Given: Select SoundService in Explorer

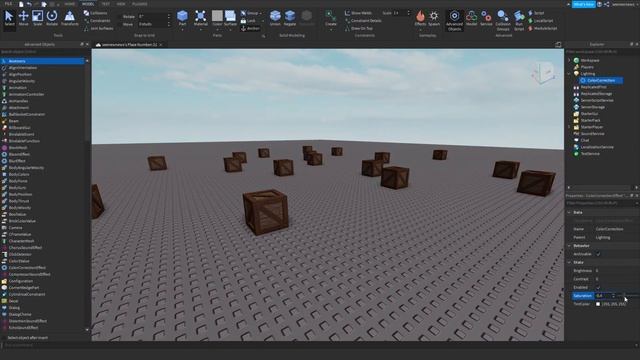Looking at the screenshot, I should (592, 134).
